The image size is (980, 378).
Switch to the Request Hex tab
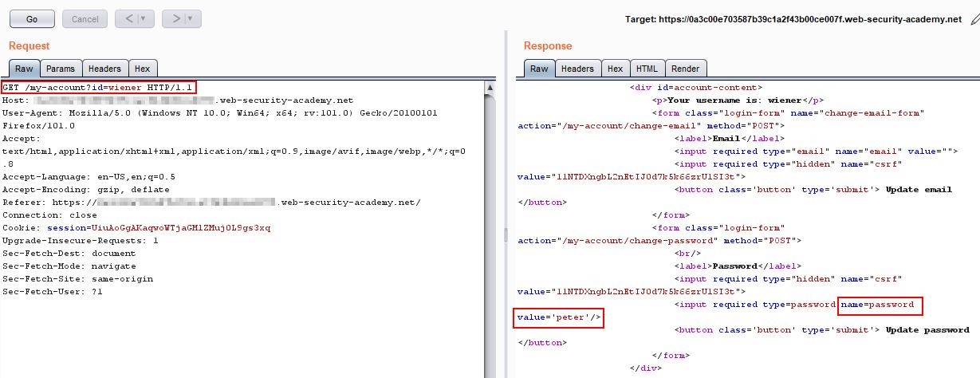pyautogui.click(x=142, y=69)
